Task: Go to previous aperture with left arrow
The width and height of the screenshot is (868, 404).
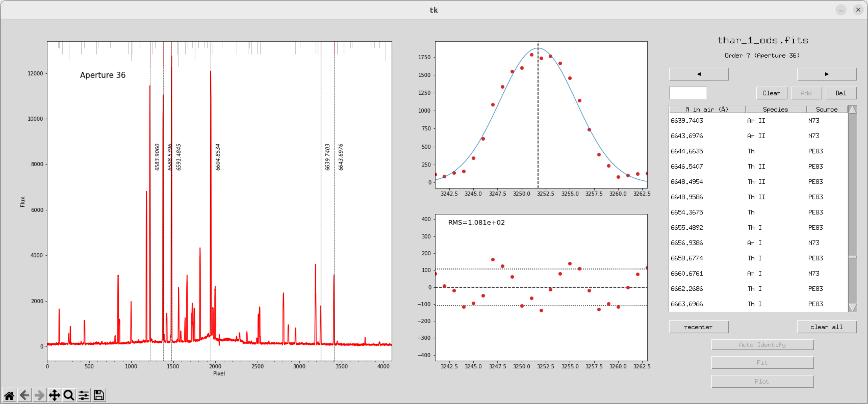Action: click(698, 74)
